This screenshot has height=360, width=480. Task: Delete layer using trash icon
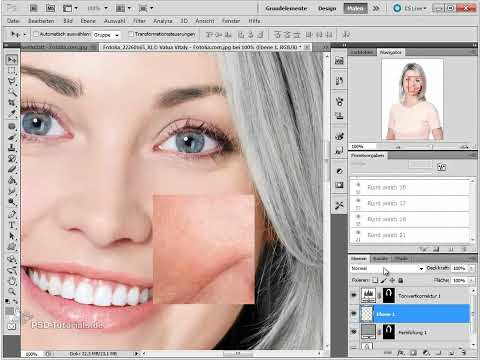pyautogui.click(x=463, y=352)
